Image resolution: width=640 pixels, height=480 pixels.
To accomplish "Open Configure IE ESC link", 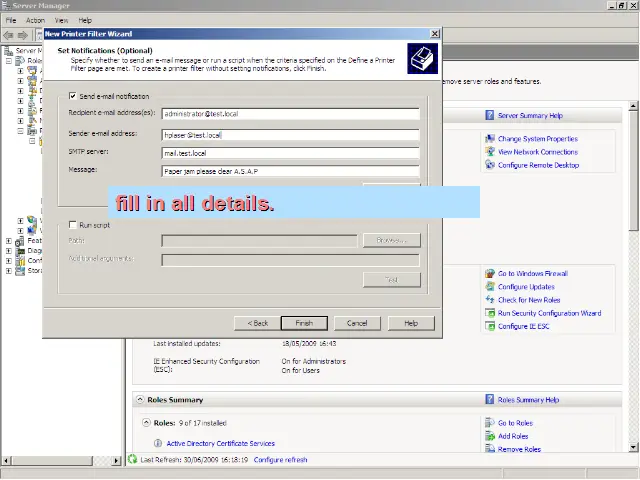I will [523, 326].
